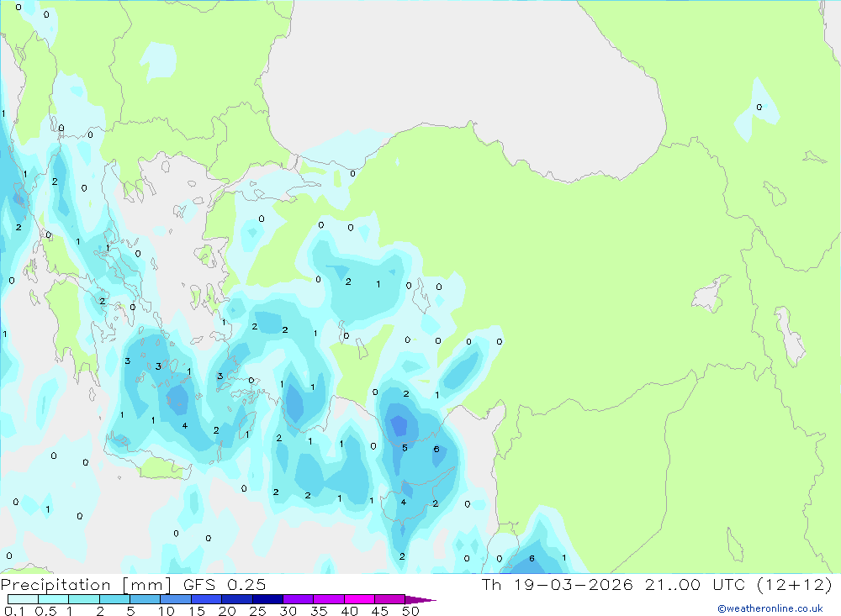Select the 30–35 mm purple legend swatch
Image resolution: width=841 pixels, height=616 pixels.
(299, 599)
